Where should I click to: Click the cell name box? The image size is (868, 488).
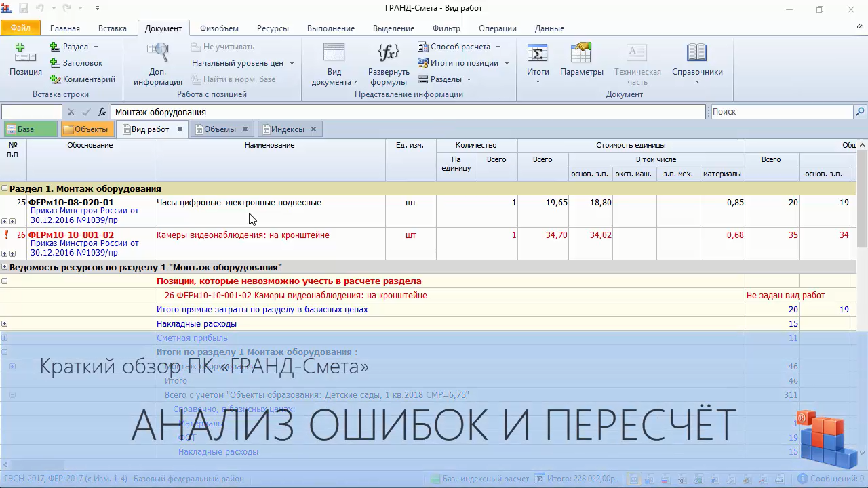(32, 112)
